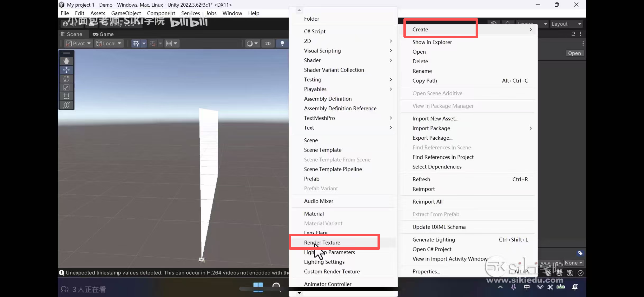Screen dimensions: 644x297
Task: Click the error icon in status bar
Action: pyautogui.click(x=62, y=273)
